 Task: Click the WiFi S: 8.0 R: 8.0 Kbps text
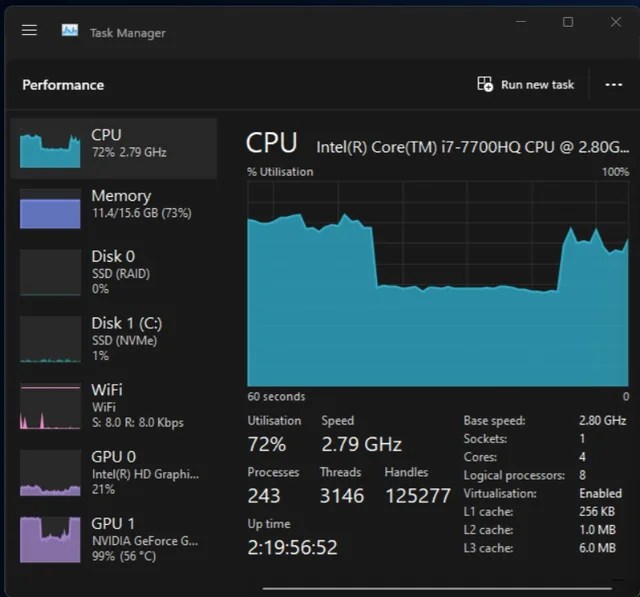point(138,422)
